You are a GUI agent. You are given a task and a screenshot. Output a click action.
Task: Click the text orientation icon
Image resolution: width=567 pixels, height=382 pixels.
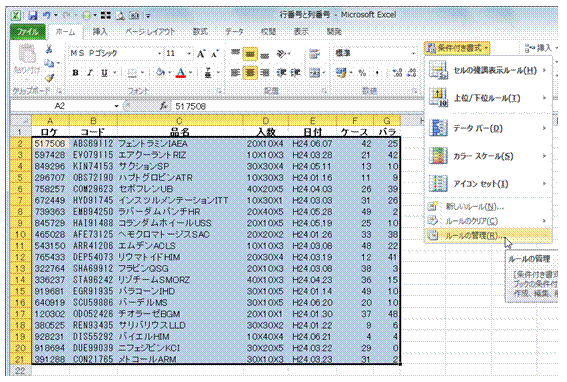pos(282,54)
